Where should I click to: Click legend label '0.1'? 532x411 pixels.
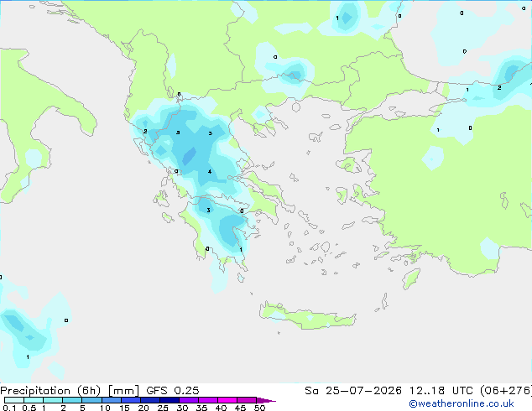pos(9,408)
